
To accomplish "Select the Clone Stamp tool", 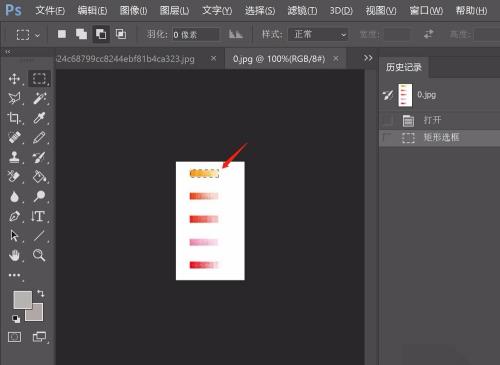I will 14,157.
